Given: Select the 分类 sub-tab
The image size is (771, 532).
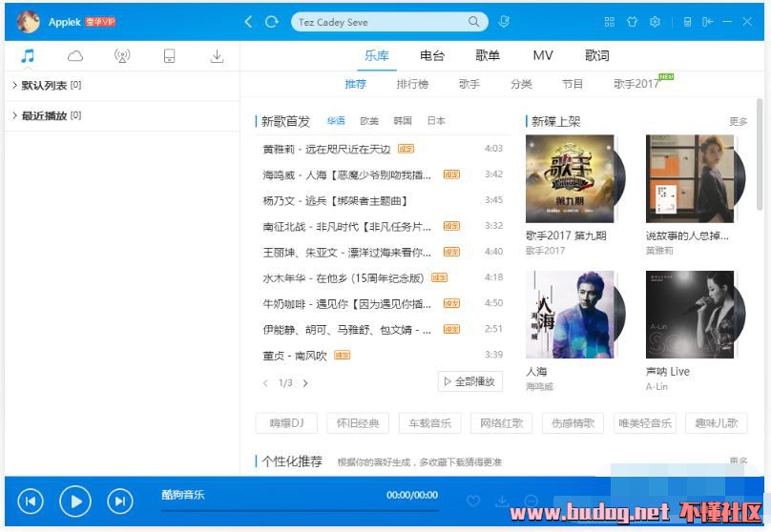Looking at the screenshot, I should click(521, 84).
